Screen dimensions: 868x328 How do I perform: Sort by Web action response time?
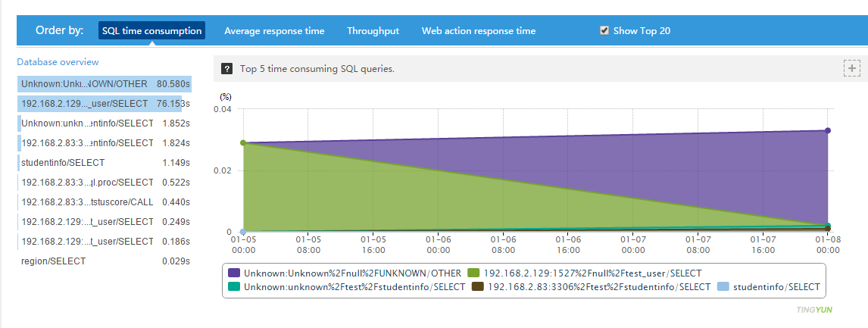coord(478,31)
